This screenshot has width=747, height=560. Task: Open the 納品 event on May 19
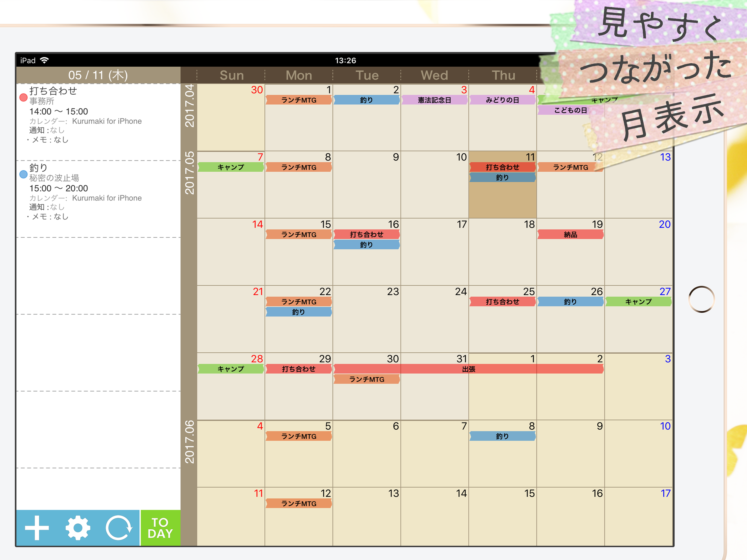570,234
